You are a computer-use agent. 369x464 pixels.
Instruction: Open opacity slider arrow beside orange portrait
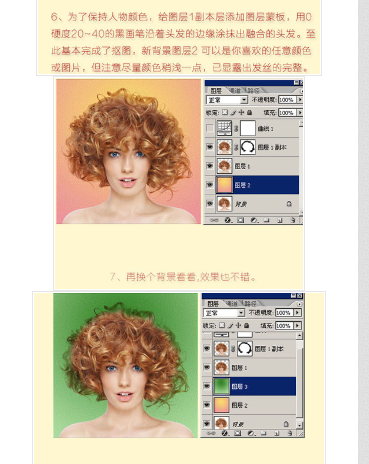coord(300,100)
